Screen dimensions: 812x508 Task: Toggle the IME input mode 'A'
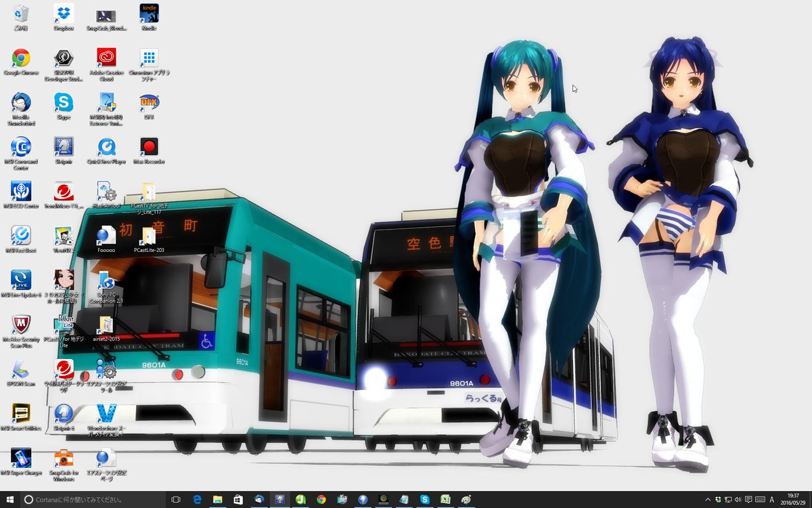772,499
